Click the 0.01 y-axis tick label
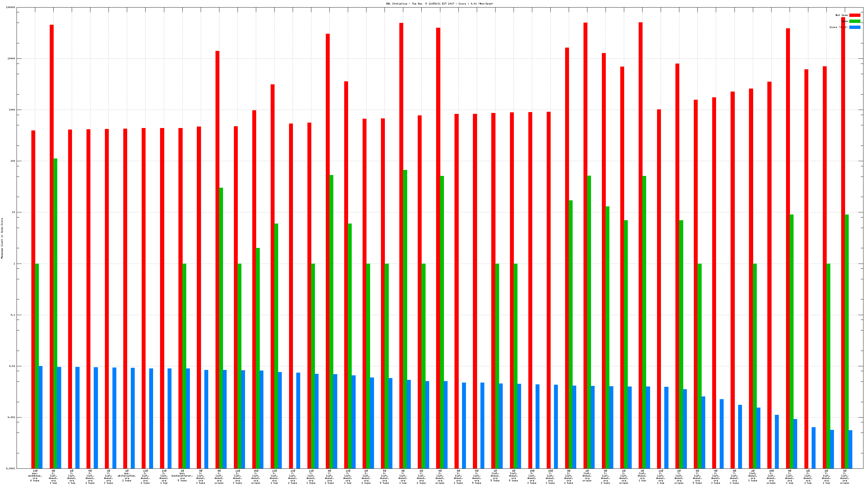The image size is (868, 488). (x=12, y=366)
